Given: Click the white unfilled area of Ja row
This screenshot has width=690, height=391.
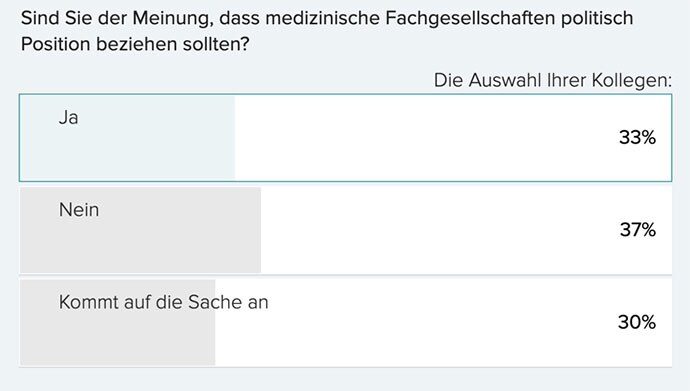Looking at the screenshot, I should [x=453, y=138].
